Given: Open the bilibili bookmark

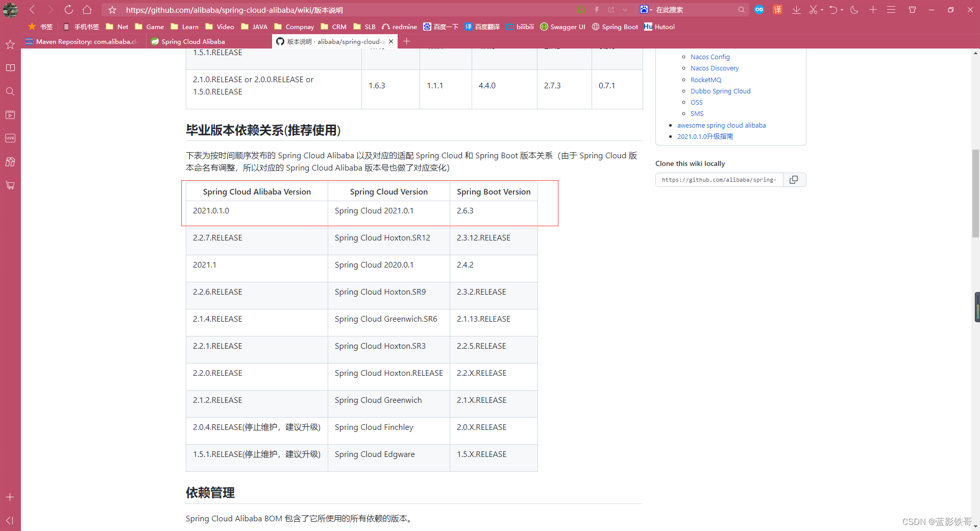Looking at the screenshot, I should pyautogui.click(x=520, y=27).
